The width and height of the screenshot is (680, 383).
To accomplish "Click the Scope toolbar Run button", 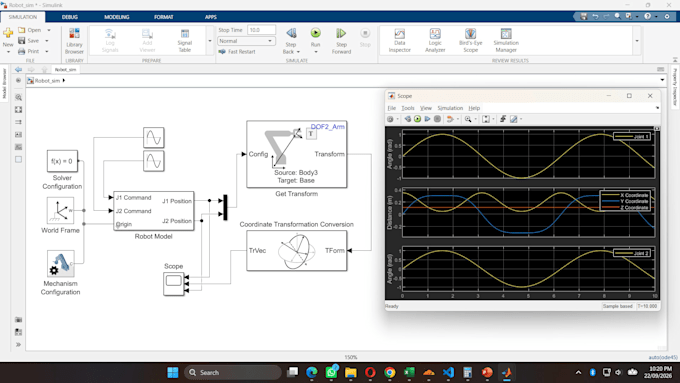I will coord(417,119).
